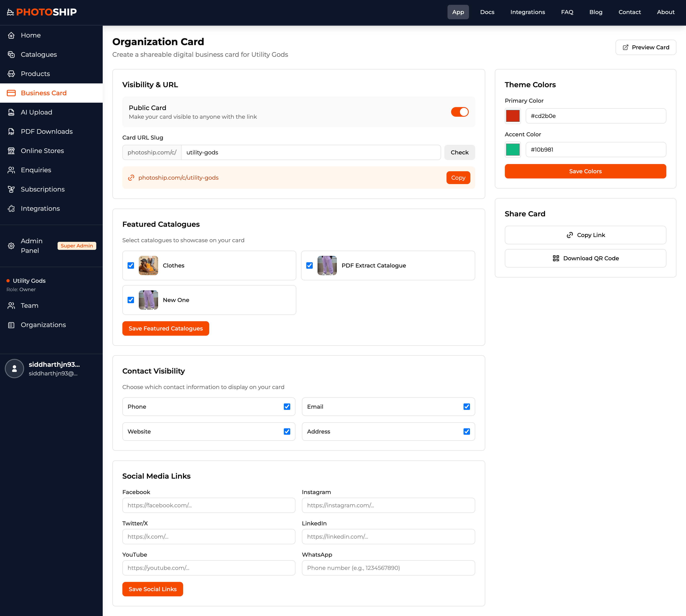The width and height of the screenshot is (686, 616).
Task: Click the Admin Panel gear icon
Action: [x=11, y=246]
